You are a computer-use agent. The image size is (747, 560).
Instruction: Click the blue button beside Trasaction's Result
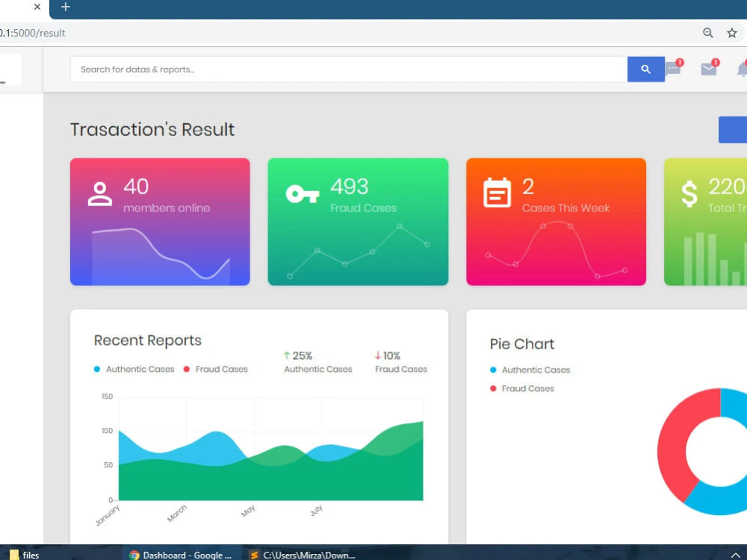(733, 129)
